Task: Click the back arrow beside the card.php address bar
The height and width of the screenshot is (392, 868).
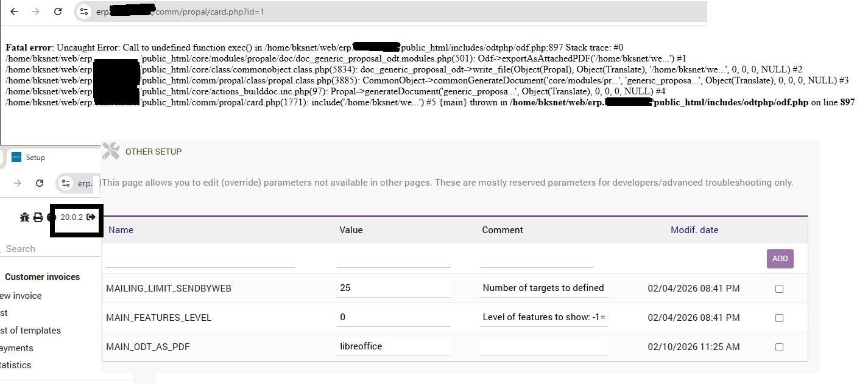Action: point(15,12)
